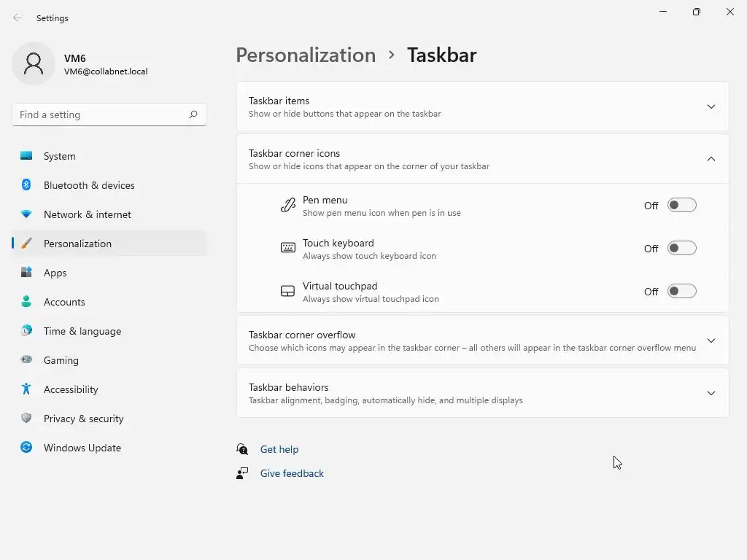Collapse the Taskbar corner icons section

point(711,159)
